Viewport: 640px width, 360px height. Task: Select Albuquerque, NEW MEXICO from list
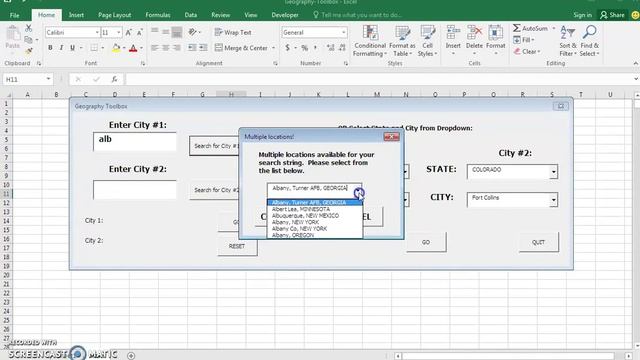click(314, 216)
